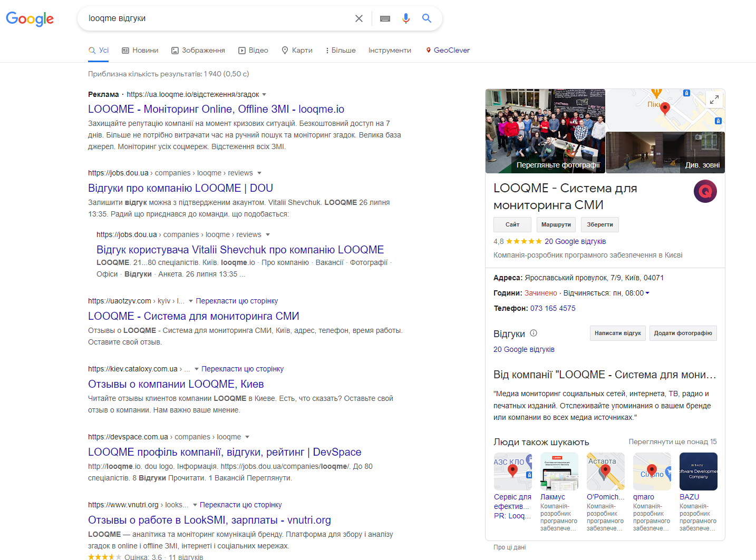Switch to the Відео tab
The image size is (756, 560).
pyautogui.click(x=253, y=50)
